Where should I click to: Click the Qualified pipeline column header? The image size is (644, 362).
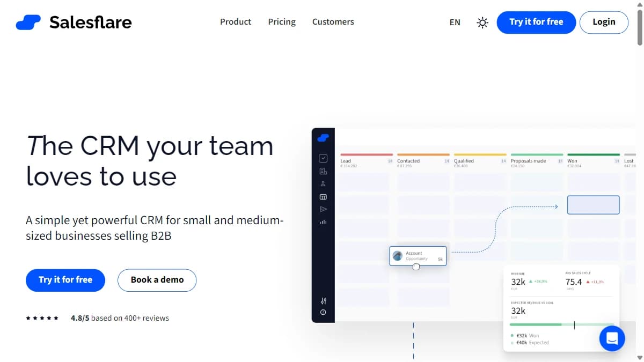pos(464,161)
